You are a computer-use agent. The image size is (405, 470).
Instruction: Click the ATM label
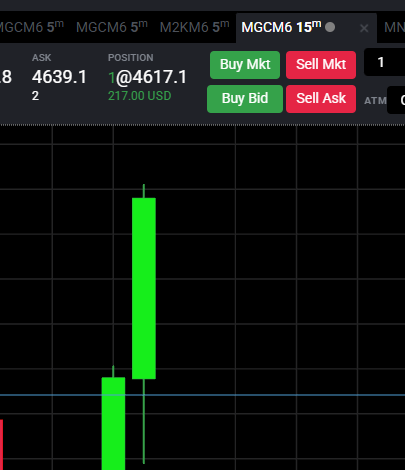(x=375, y=101)
